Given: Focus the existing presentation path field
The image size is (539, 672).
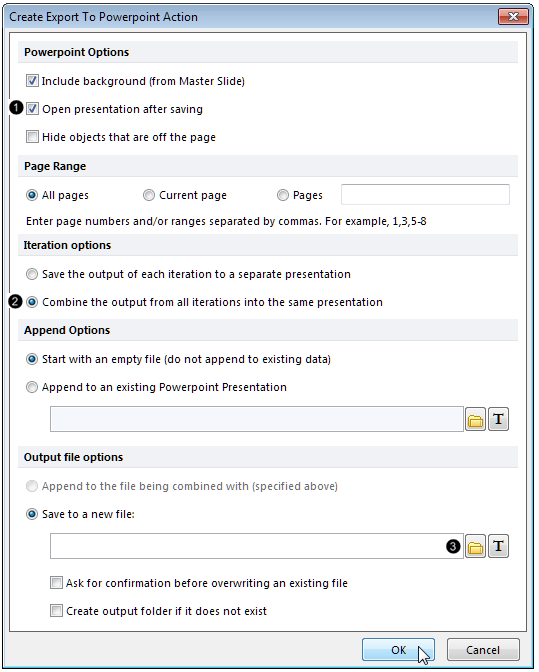Looking at the screenshot, I should (x=257, y=419).
